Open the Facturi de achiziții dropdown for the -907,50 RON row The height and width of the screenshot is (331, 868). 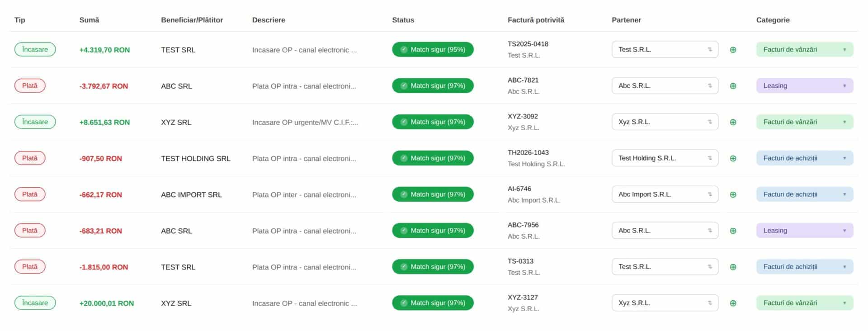point(805,158)
